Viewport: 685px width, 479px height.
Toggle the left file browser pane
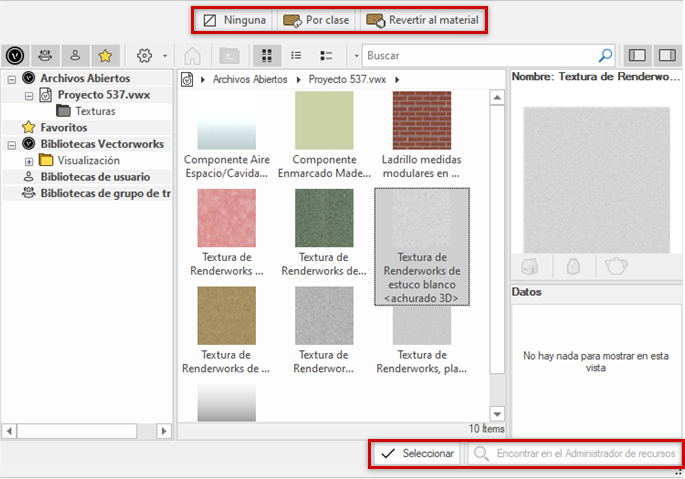point(637,55)
